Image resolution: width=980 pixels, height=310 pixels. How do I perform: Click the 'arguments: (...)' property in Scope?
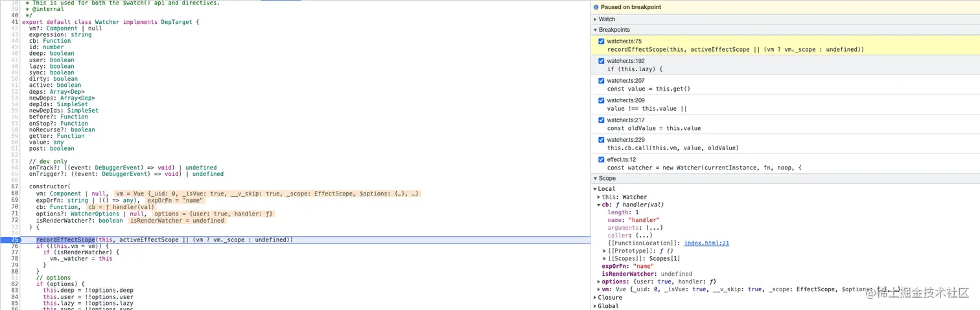coord(635,228)
